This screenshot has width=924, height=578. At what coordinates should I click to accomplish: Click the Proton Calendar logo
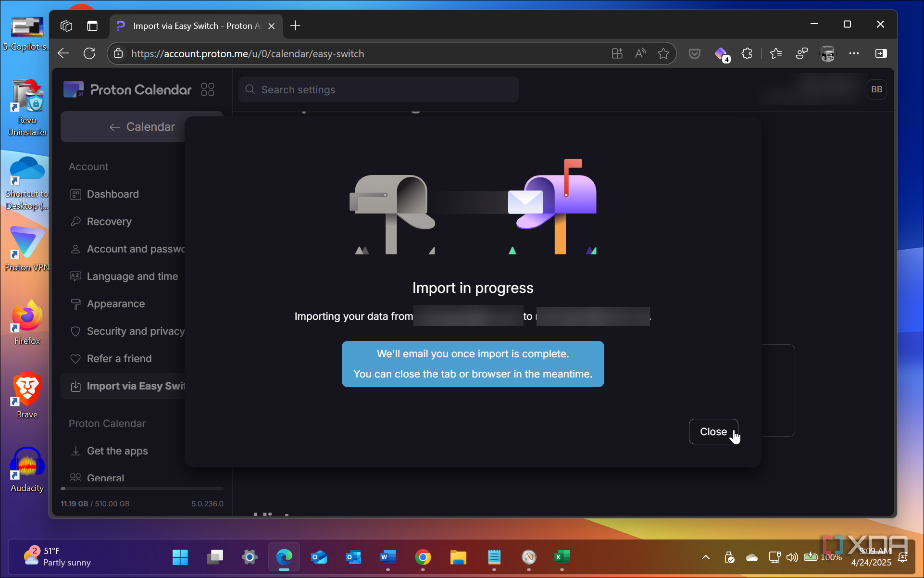pos(127,89)
